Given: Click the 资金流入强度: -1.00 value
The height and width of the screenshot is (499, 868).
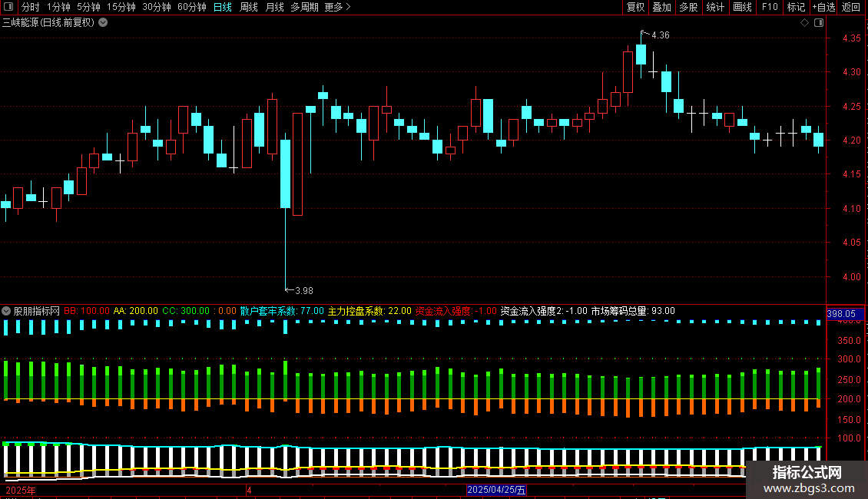Looking at the screenshot, I should coord(456,311).
